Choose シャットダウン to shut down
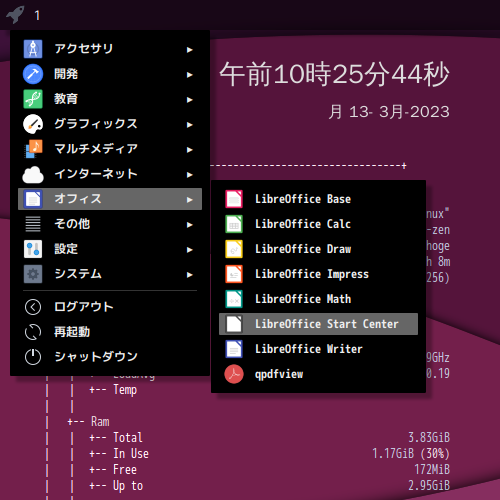Viewport: 500px width, 500px height. [x=110, y=357]
